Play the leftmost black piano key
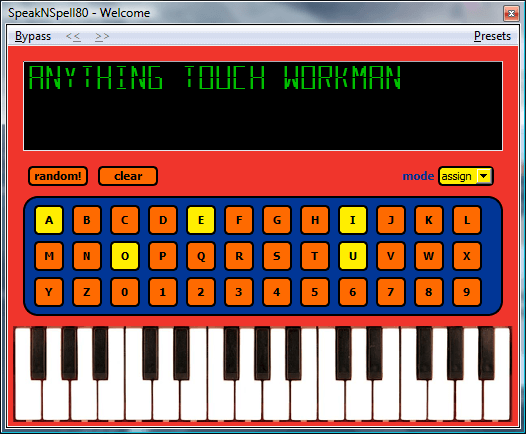 tap(38, 353)
